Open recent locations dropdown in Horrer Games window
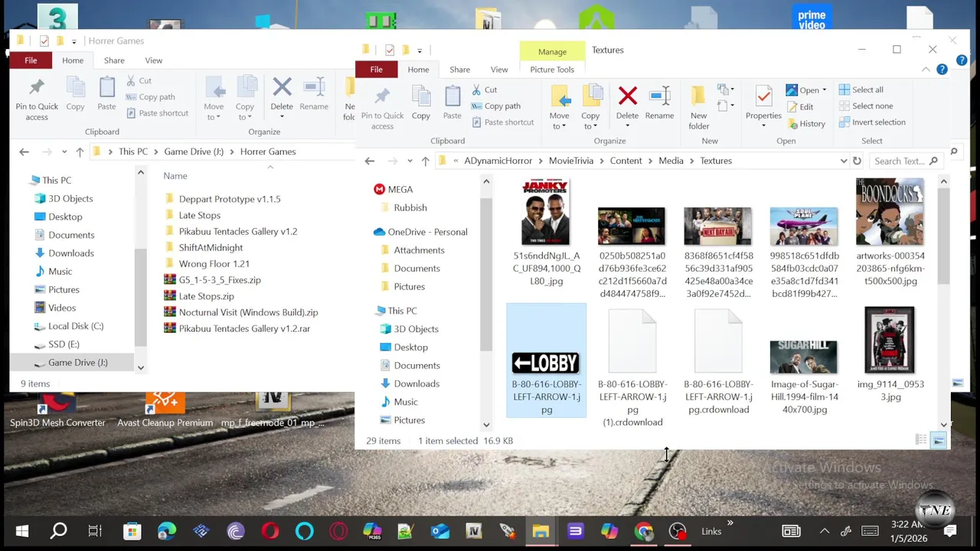This screenshot has height=551, width=980. (x=64, y=152)
